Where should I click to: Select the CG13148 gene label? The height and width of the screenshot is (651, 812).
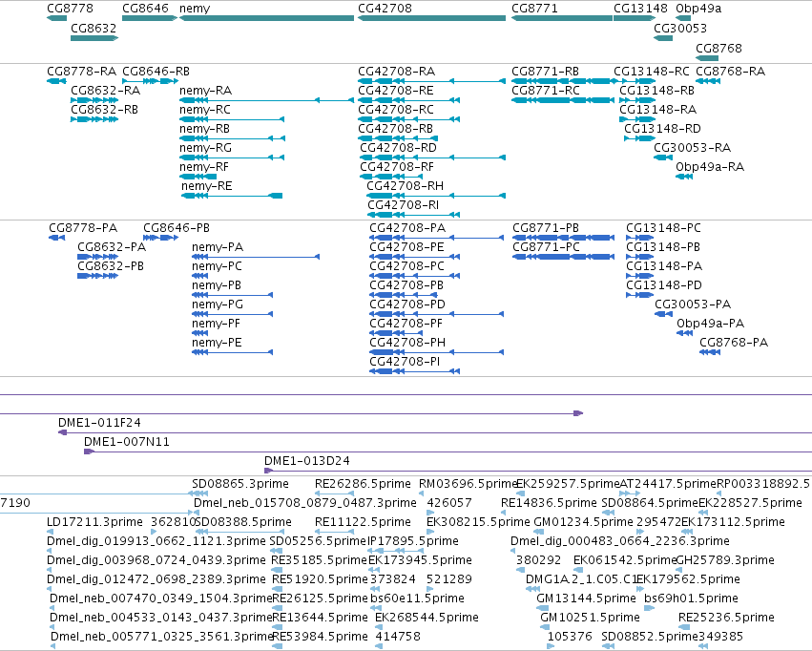[x=640, y=9]
